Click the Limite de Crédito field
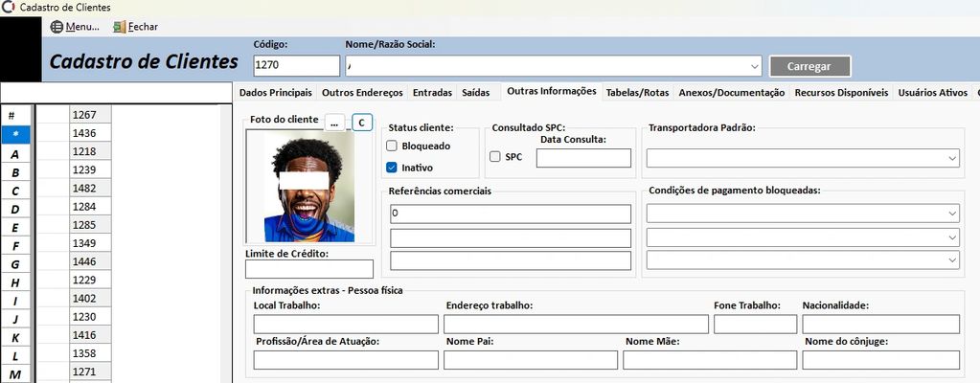This screenshot has height=383, width=980. coord(308,269)
